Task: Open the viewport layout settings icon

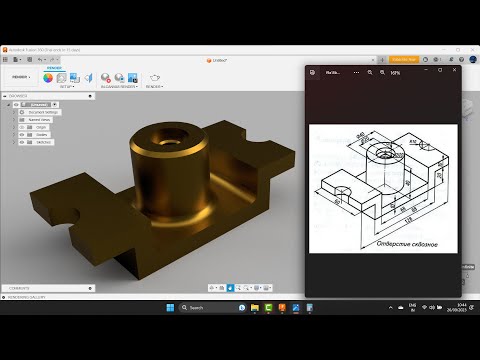Action: 267,288
